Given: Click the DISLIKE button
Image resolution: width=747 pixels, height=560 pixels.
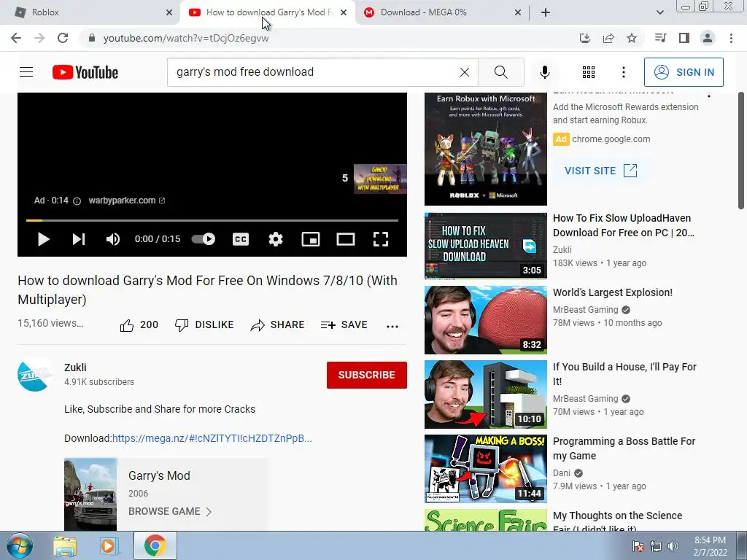Looking at the screenshot, I should pyautogui.click(x=204, y=324).
